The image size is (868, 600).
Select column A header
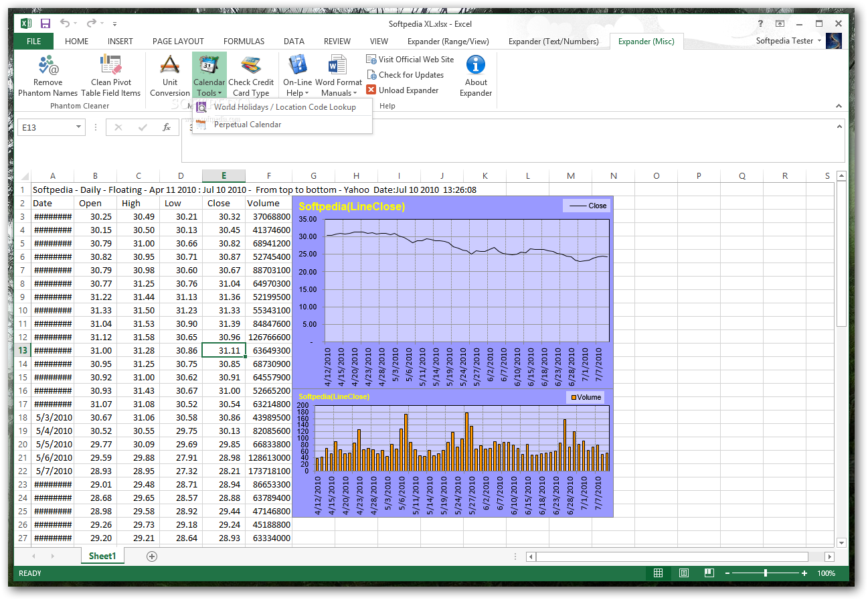pyautogui.click(x=52, y=176)
